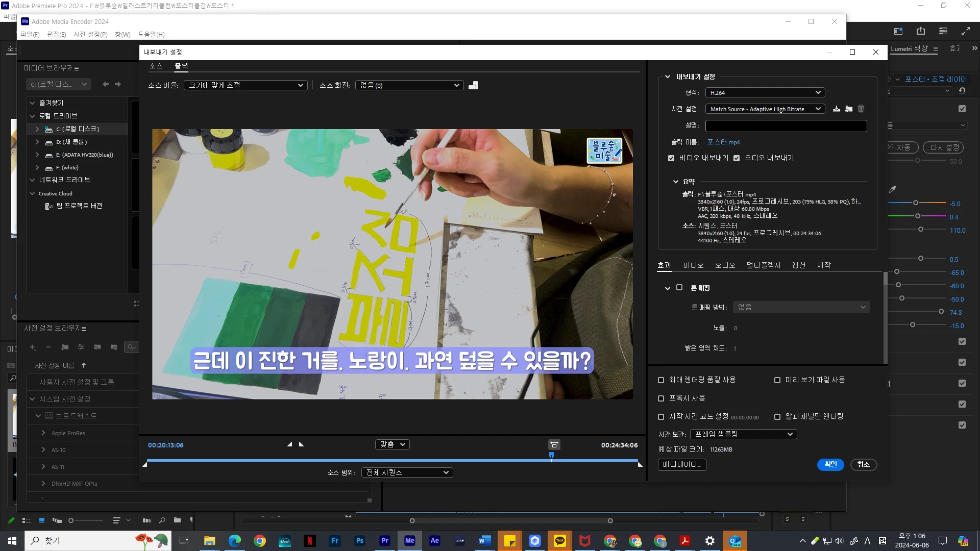
Task: Click the save preset icon
Action: point(836,109)
